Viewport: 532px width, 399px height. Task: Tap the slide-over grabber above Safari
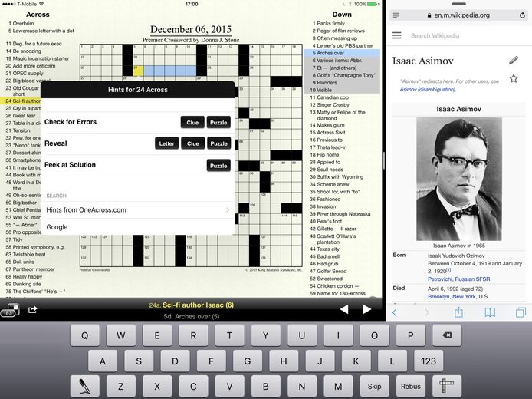[458, 4]
